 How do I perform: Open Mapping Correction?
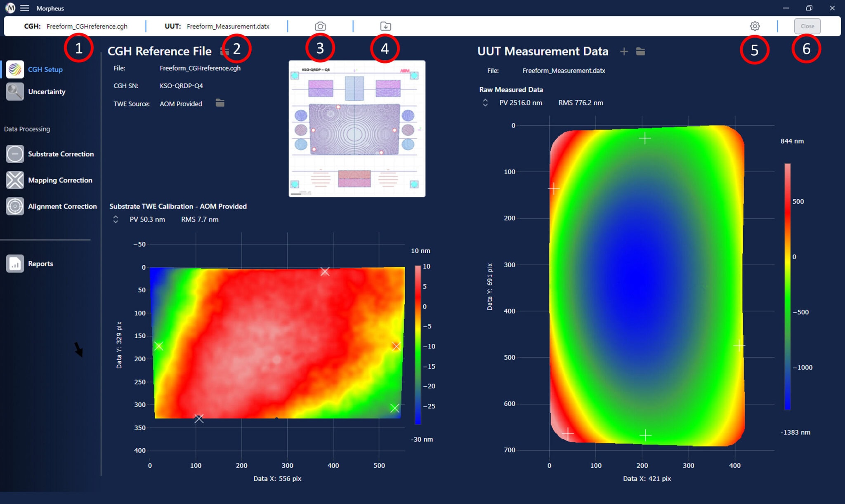60,180
